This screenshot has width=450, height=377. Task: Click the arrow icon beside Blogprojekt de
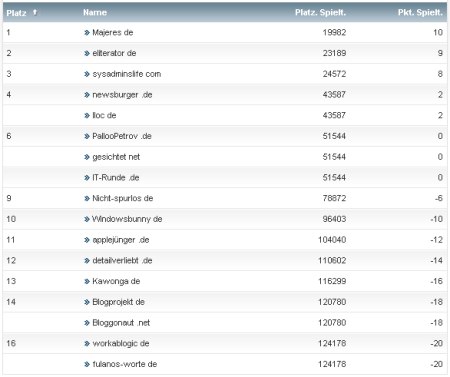click(87, 302)
